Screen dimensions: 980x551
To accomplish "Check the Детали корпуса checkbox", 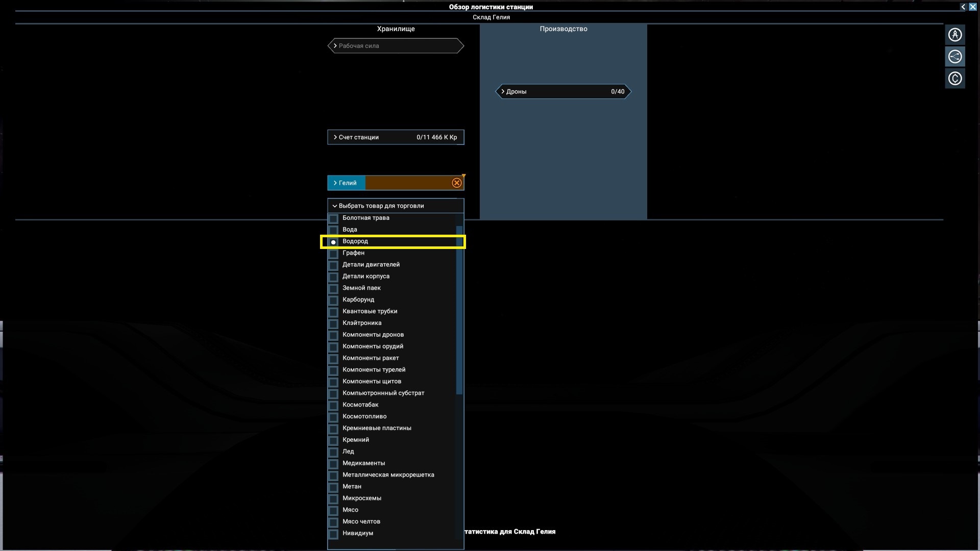I will (333, 277).
